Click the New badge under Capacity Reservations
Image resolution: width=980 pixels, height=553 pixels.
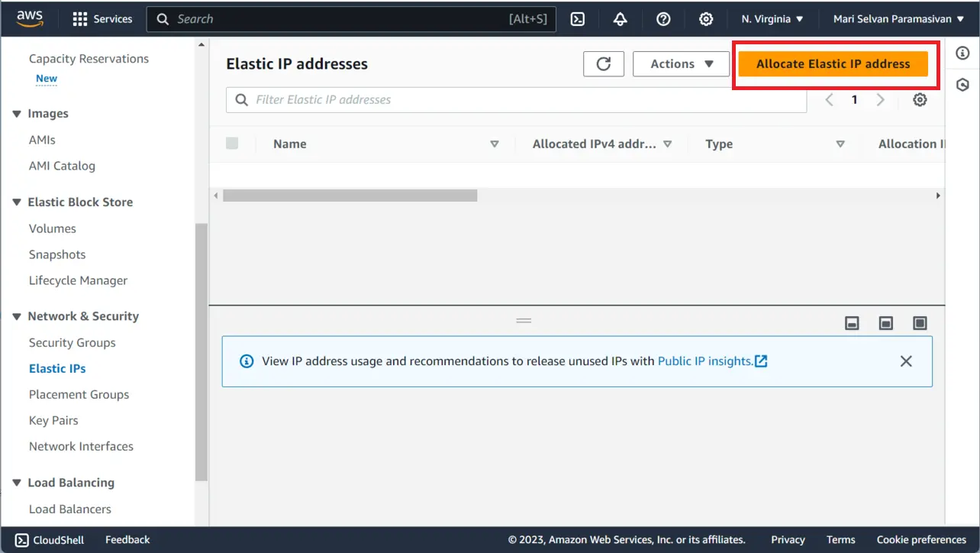(x=47, y=79)
